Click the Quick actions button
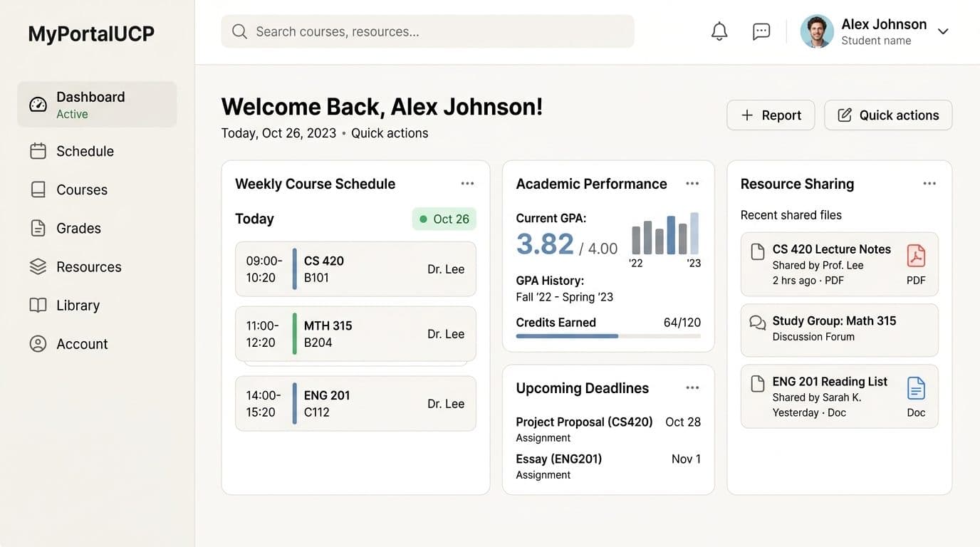The width and height of the screenshot is (980, 547). coord(888,115)
